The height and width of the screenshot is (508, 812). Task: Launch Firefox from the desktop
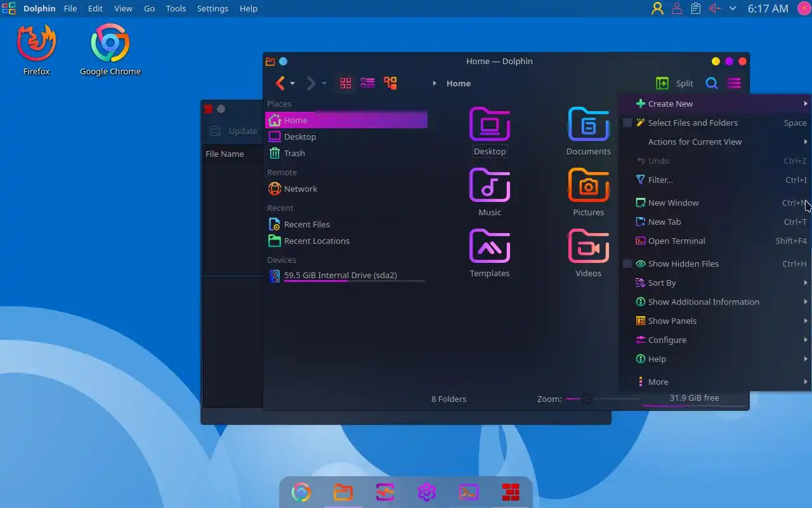[x=37, y=50]
